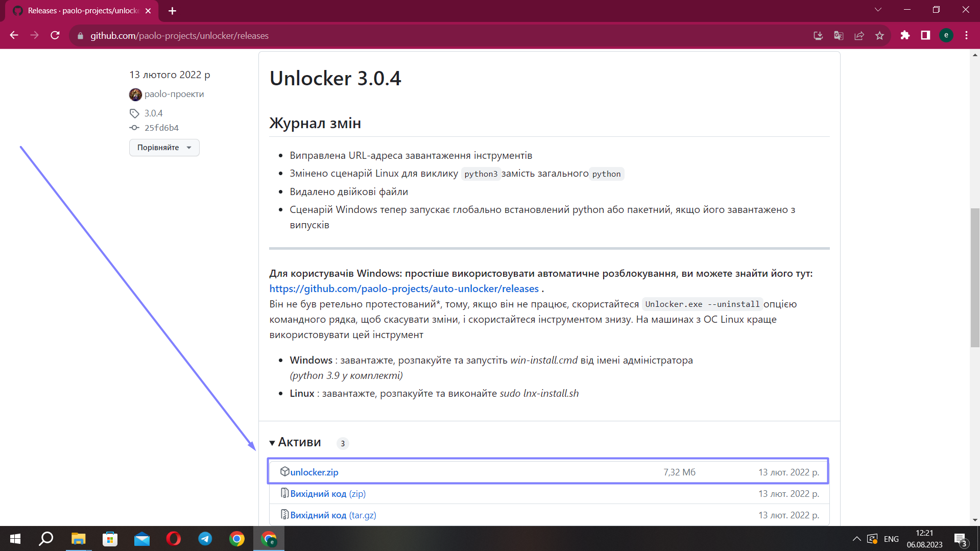Open a new browser tab

click(x=172, y=11)
